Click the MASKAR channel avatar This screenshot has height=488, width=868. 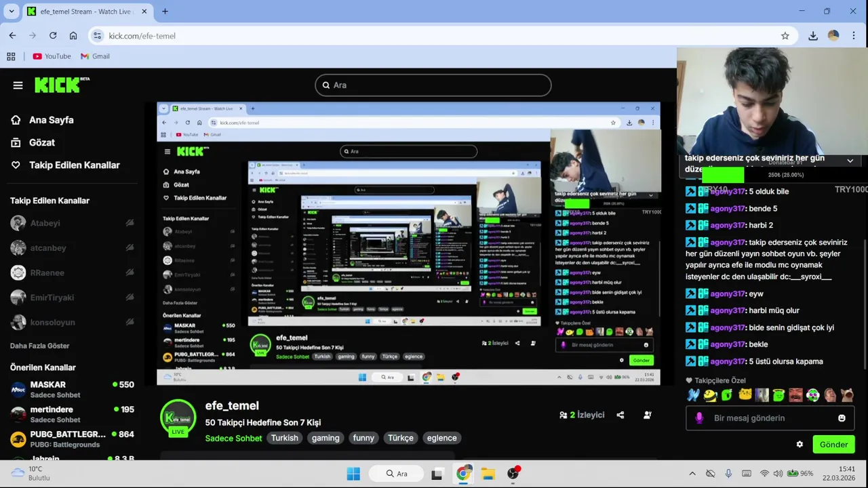18,389
